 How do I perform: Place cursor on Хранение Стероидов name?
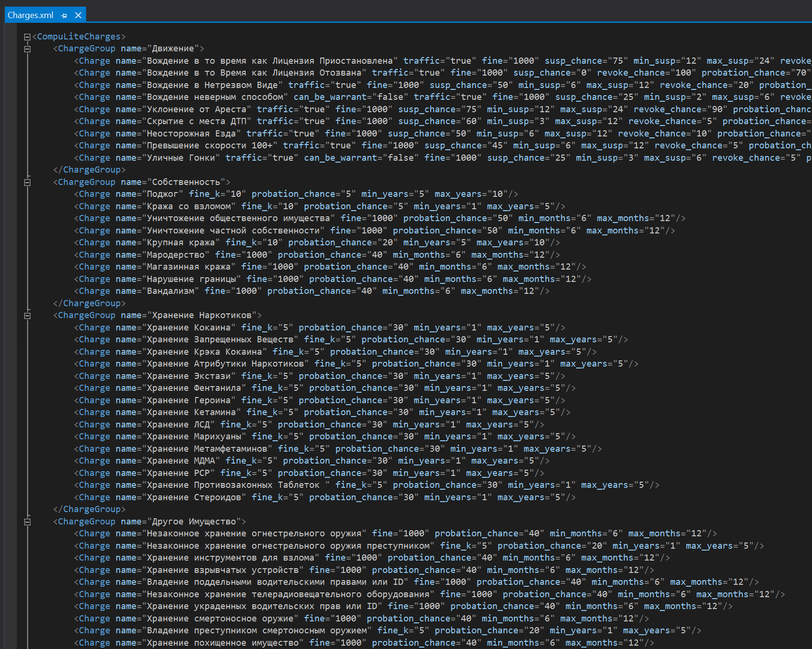[x=196, y=497]
